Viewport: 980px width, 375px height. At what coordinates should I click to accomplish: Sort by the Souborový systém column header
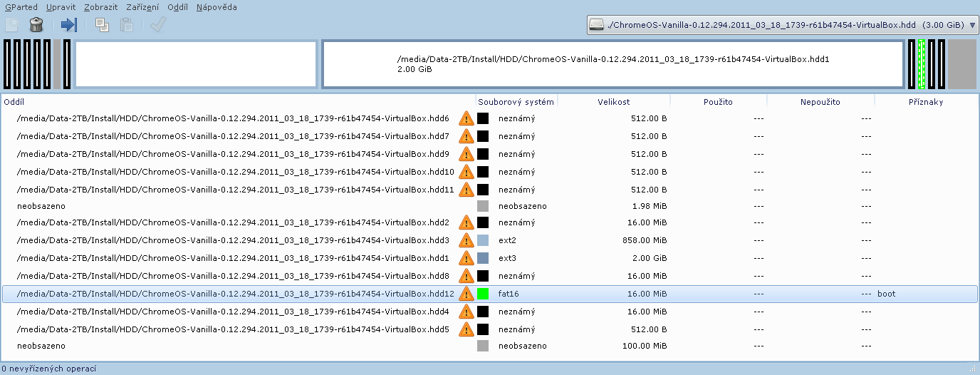516,102
